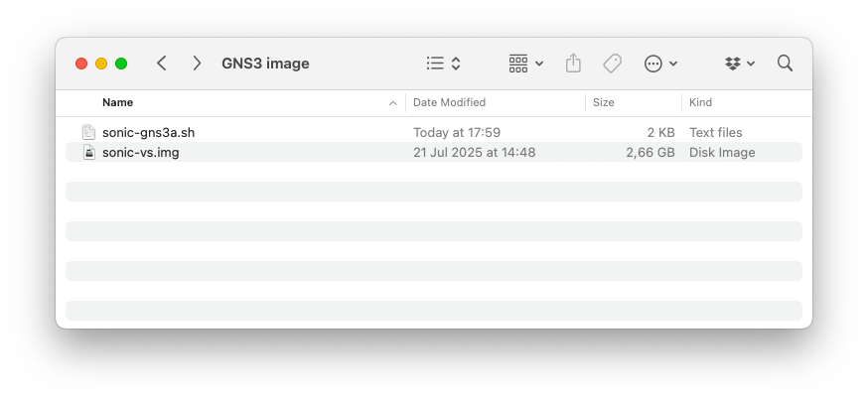This screenshot has height=402, width=868.
Task: Open the Share toolbar icon
Action: (x=573, y=64)
